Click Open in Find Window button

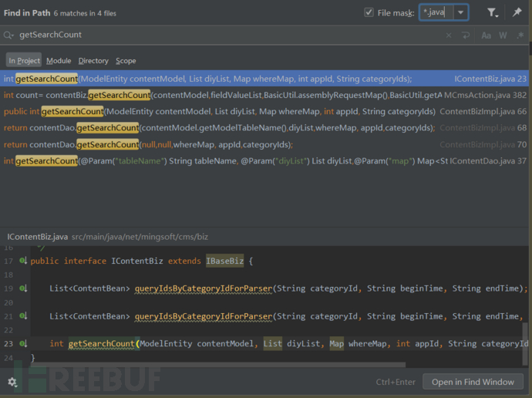point(473,382)
